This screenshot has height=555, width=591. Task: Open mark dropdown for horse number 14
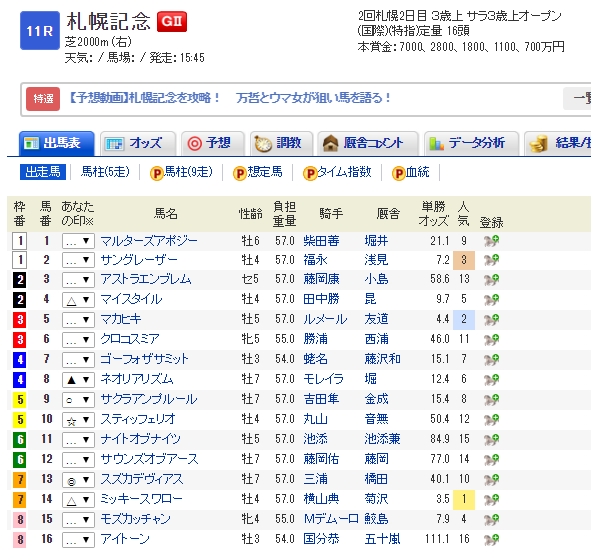(78, 500)
